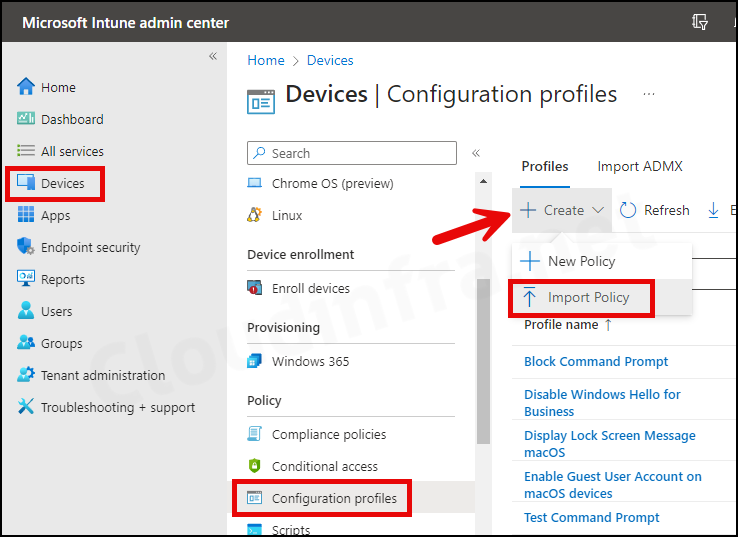Image resolution: width=738 pixels, height=537 pixels.
Task: Choose Import Policy from Create menu
Action: (602, 297)
